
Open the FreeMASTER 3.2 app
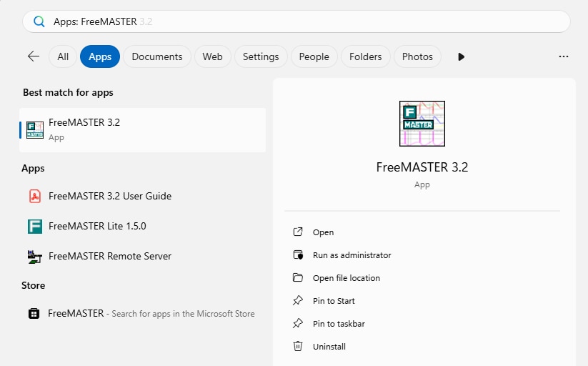coord(323,232)
